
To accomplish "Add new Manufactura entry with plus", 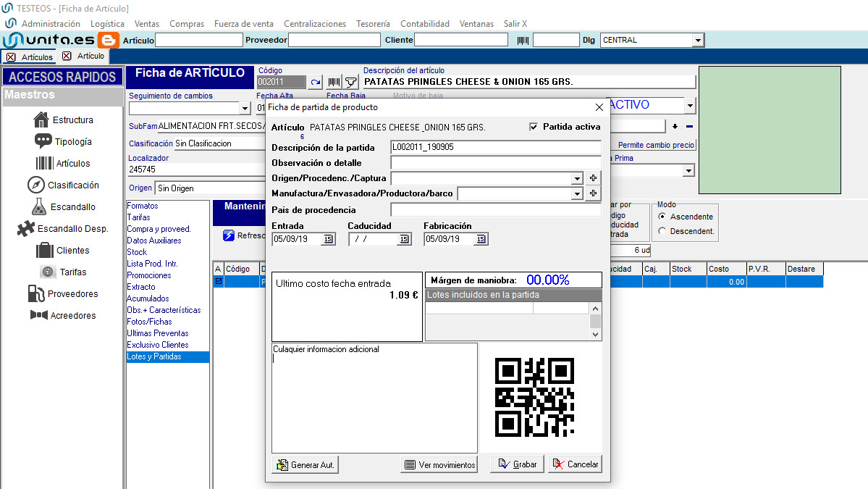I will pyautogui.click(x=594, y=193).
